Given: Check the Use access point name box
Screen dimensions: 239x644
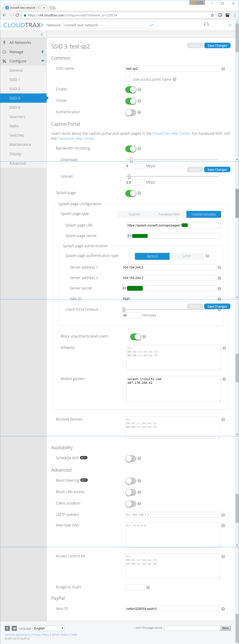Looking at the screenshot, I should pyautogui.click(x=128, y=79).
